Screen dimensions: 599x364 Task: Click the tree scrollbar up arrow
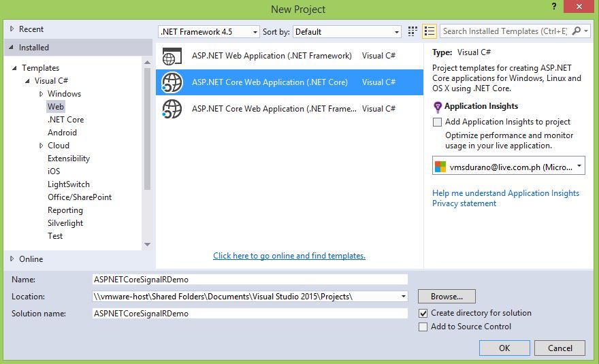[x=148, y=63]
